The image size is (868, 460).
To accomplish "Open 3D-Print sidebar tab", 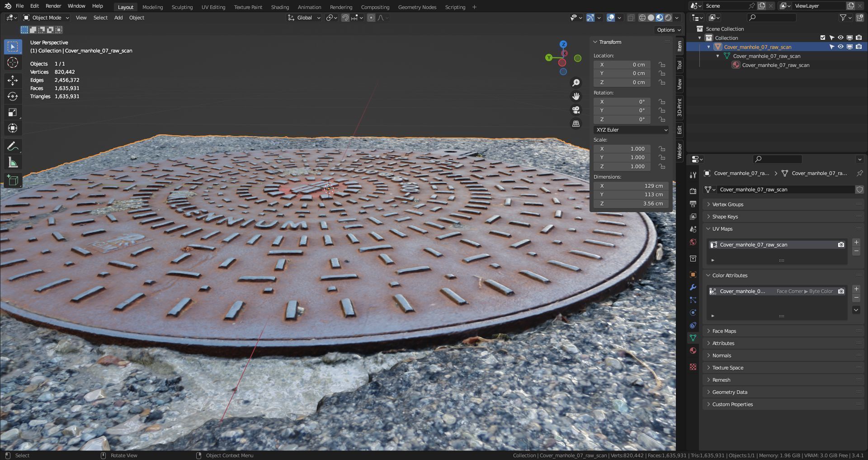I will [679, 107].
